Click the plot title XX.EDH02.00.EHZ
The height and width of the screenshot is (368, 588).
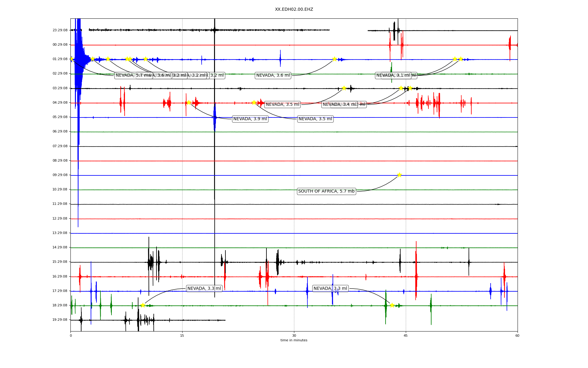coord(294,10)
